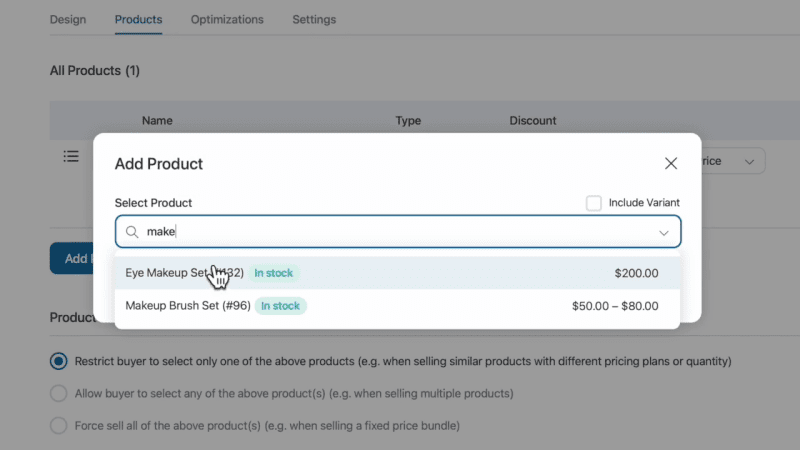Click In stock badge for Makeup Brush Set

[x=280, y=306]
